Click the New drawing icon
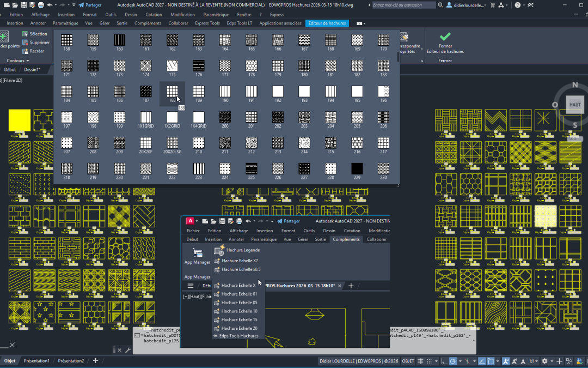This screenshot has width=588, height=368. tap(6, 5)
